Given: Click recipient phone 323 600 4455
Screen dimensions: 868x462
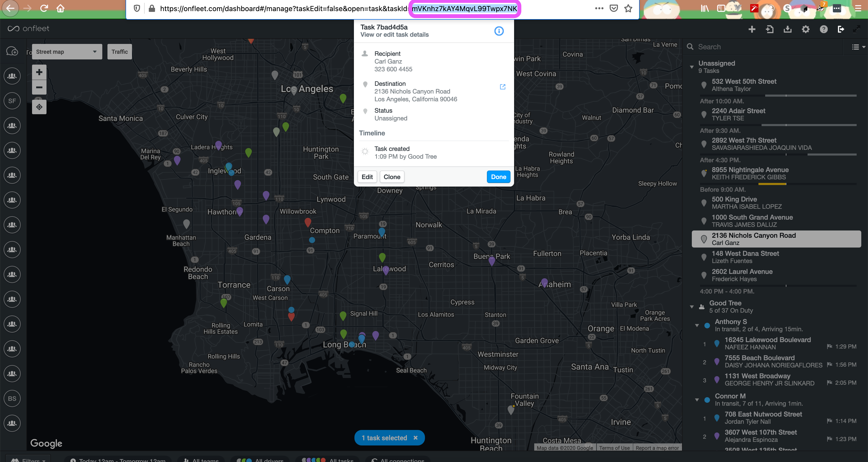Looking at the screenshot, I should coord(393,69).
